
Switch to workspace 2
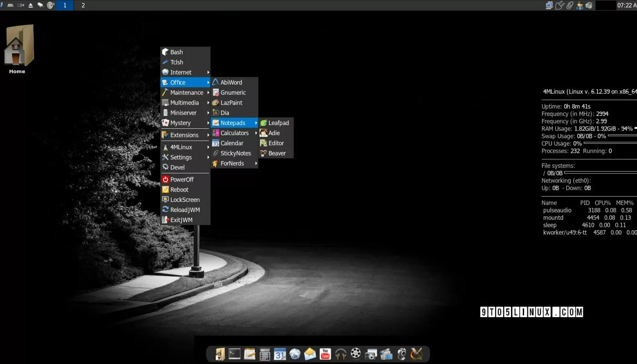point(83,5)
